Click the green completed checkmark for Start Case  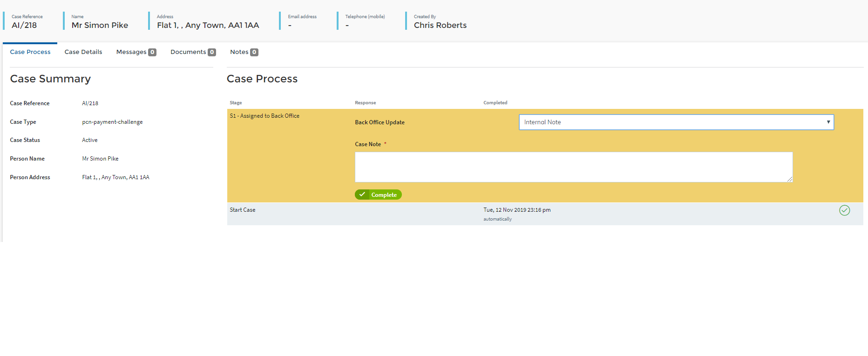tap(844, 210)
